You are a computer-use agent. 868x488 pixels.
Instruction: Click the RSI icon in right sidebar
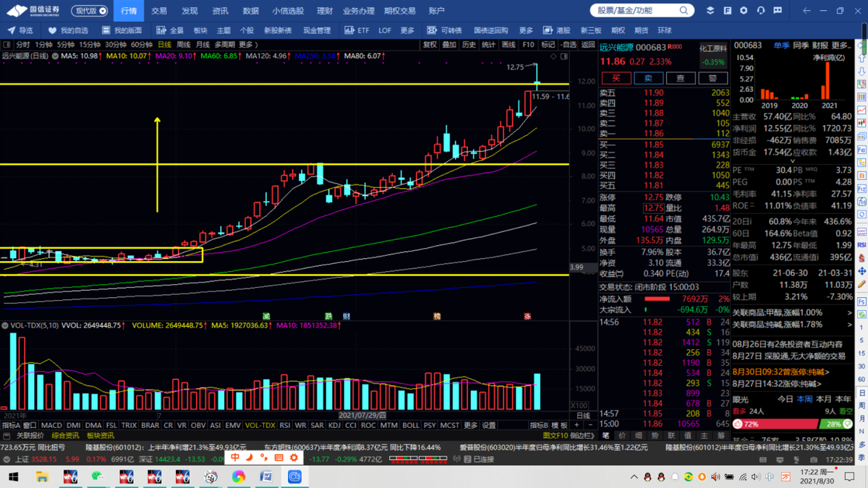tap(862, 245)
